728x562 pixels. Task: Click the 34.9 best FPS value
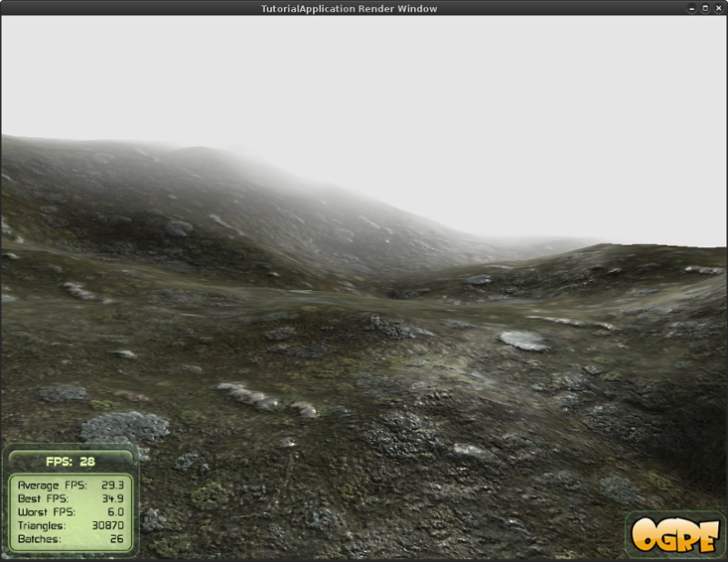pos(113,498)
